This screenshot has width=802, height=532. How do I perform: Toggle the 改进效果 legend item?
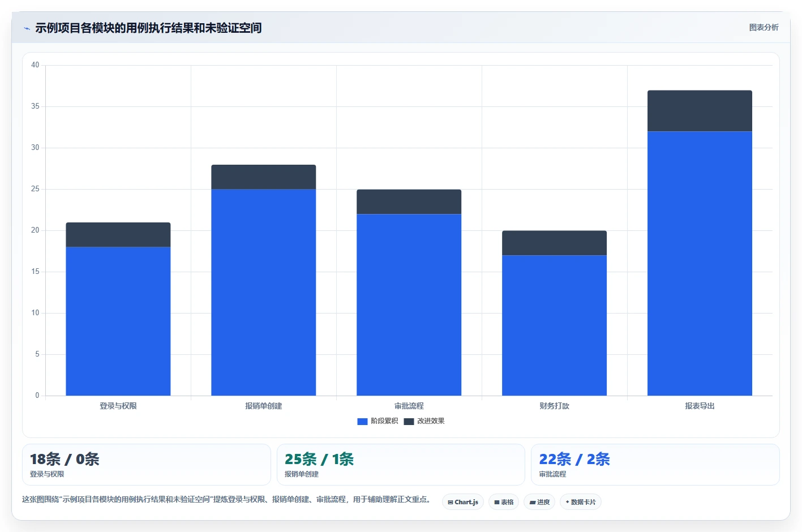click(x=424, y=421)
